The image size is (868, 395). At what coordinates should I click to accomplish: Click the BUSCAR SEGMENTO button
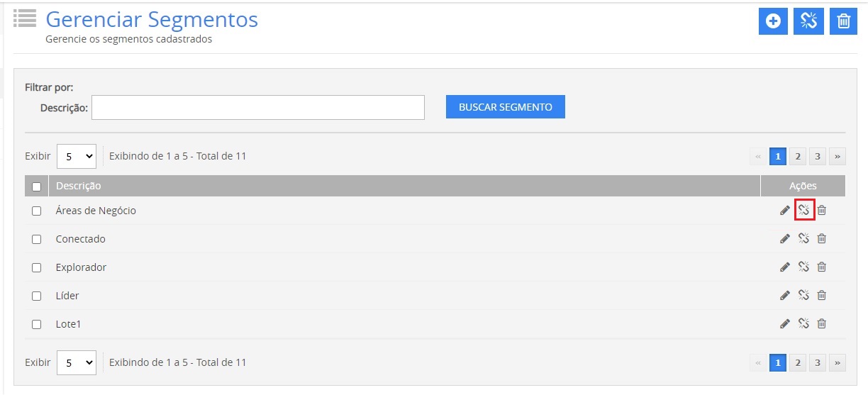pos(505,107)
